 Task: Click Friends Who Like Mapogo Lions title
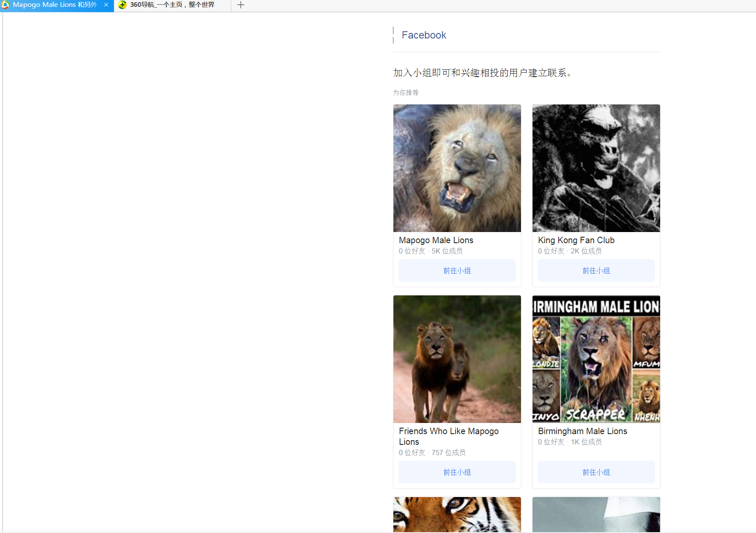tap(449, 436)
